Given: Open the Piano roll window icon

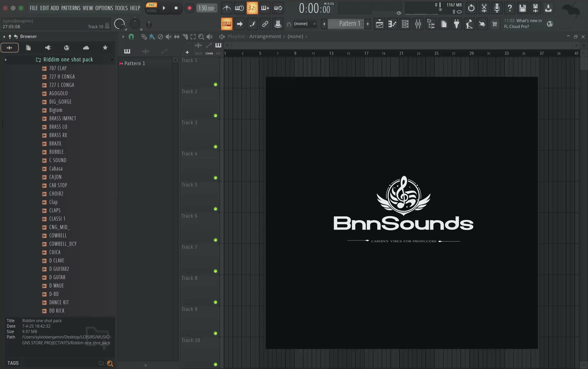Looking at the screenshot, I should (x=392, y=24).
